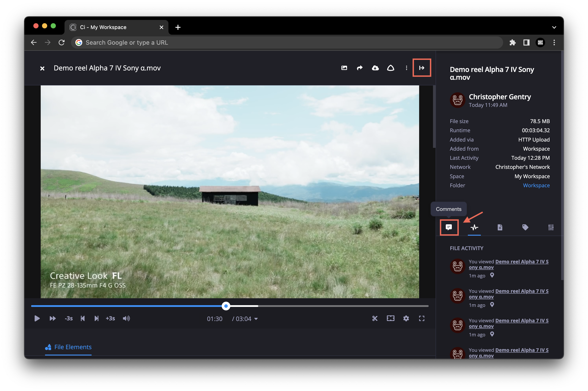Click the Christopher's Network value
Screen dimensions: 588x391
coord(522,167)
